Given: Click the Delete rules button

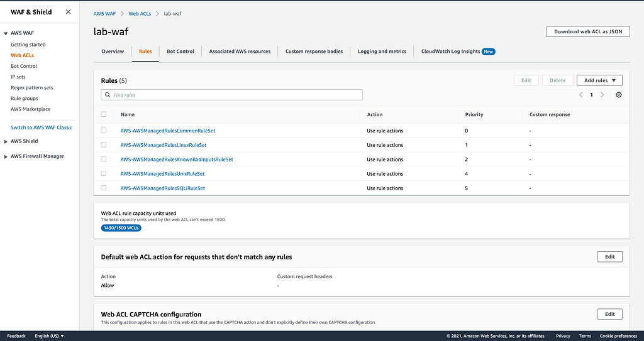Looking at the screenshot, I should click(x=557, y=80).
